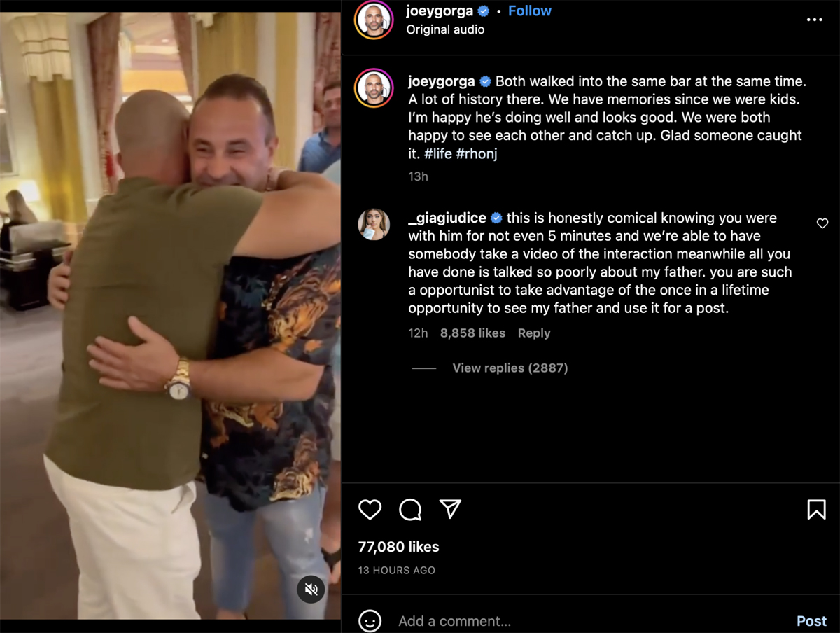Screen dimensions: 840x633
Task: Open the #life hashtag link
Action: pyautogui.click(x=437, y=153)
